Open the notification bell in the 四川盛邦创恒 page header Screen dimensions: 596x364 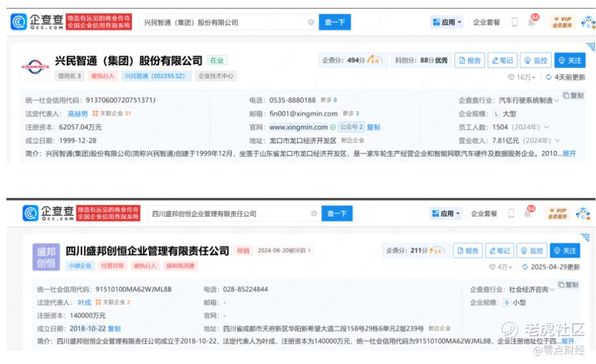[528, 213]
